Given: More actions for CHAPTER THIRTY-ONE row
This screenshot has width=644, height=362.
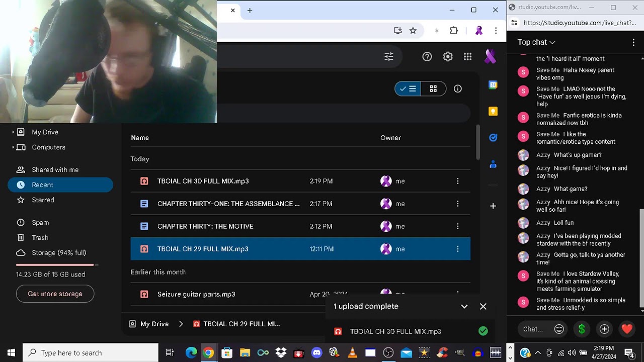Looking at the screenshot, I should [x=458, y=204].
